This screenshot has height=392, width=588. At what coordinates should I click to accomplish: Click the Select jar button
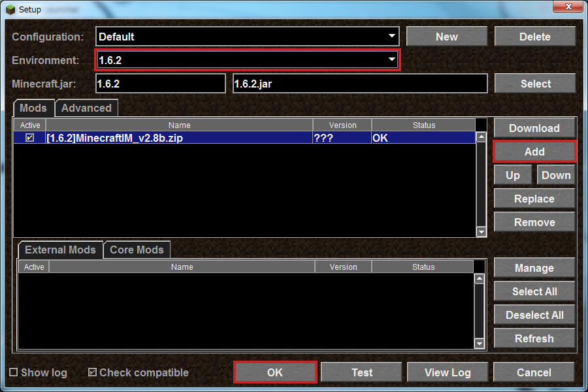point(534,84)
